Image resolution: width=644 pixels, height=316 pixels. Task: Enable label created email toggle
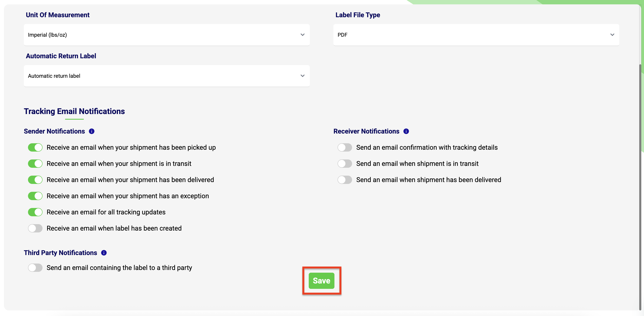[35, 228]
